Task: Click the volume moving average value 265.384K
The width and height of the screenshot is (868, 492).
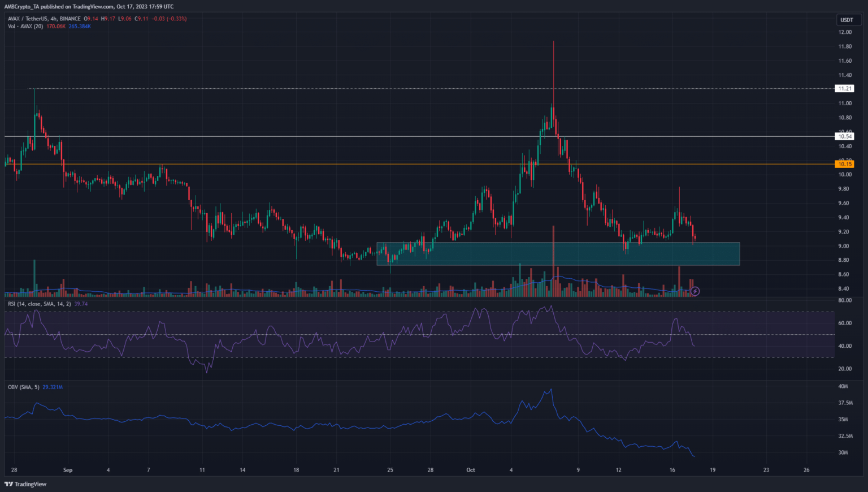Action: pos(80,26)
